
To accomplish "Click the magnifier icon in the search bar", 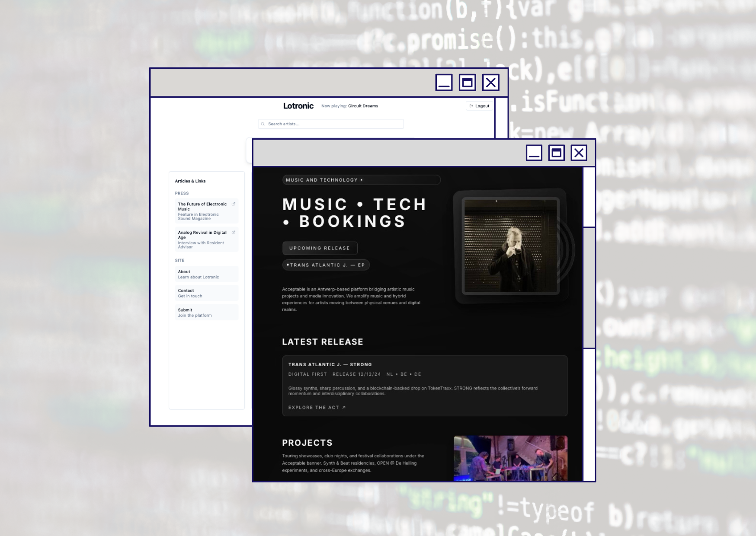I will 263,124.
